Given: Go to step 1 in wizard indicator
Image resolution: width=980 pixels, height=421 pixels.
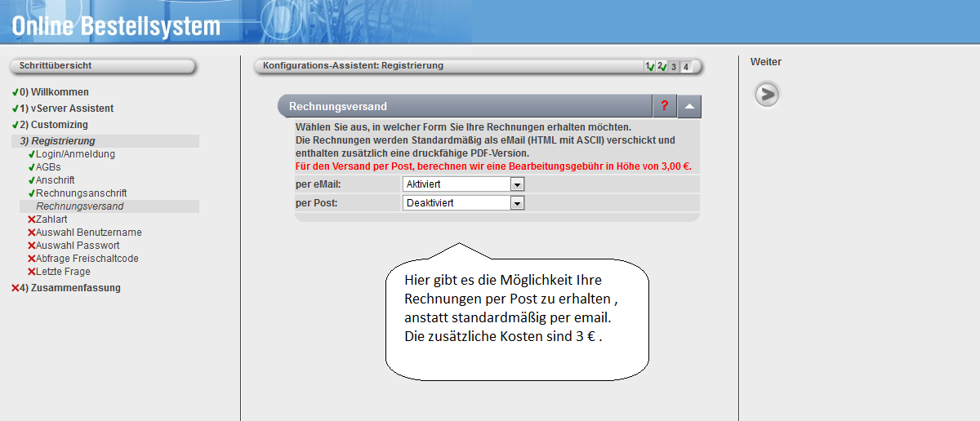Looking at the screenshot, I should (649, 67).
